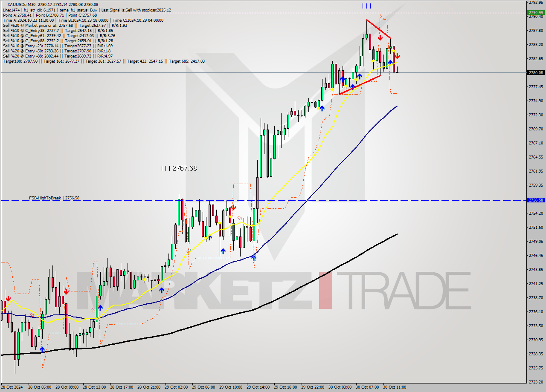The width and height of the screenshot is (546, 392).
Task: Click the 2743.85 price axis label
Action: (536, 270)
